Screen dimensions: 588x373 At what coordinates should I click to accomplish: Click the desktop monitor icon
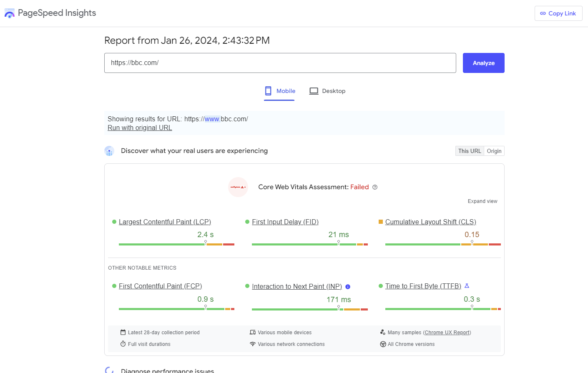tap(314, 91)
